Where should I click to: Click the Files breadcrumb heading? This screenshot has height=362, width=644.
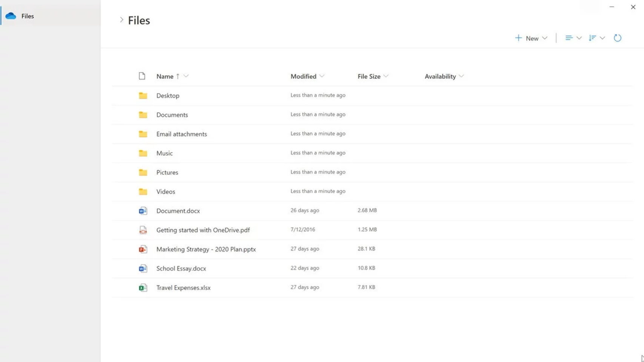click(139, 20)
